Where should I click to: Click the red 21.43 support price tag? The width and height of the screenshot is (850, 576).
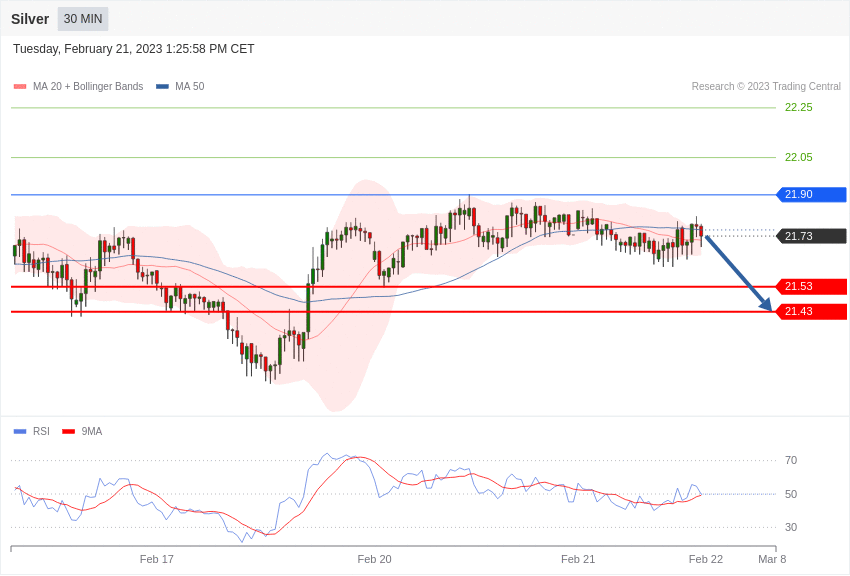click(812, 311)
